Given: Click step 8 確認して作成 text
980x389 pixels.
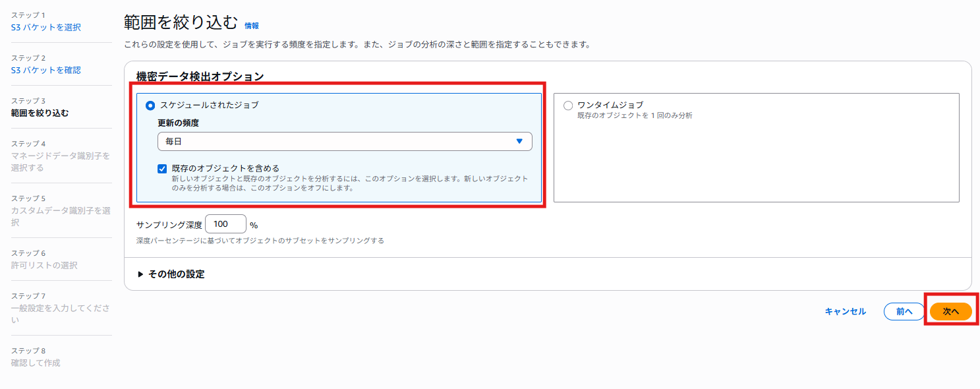Looking at the screenshot, I should click(36, 363).
